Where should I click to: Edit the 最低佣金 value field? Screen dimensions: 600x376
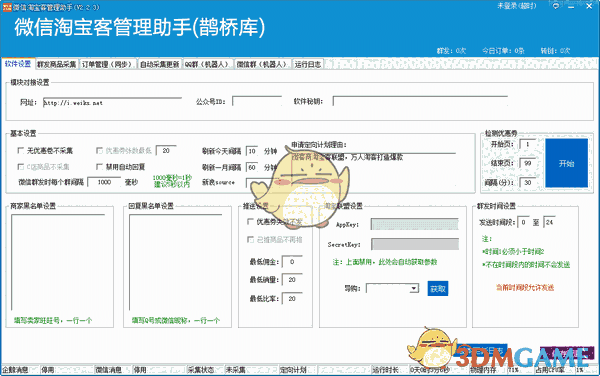tap(292, 262)
